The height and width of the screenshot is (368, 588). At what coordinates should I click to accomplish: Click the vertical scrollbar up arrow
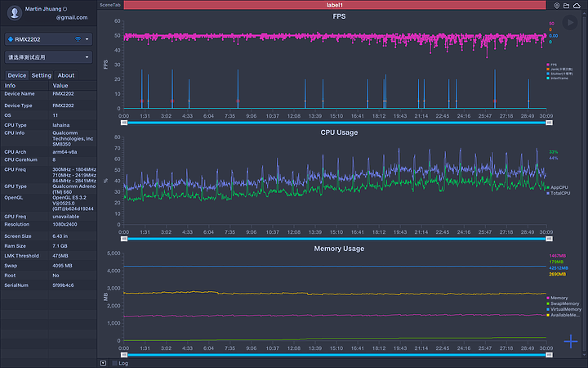pos(585,13)
